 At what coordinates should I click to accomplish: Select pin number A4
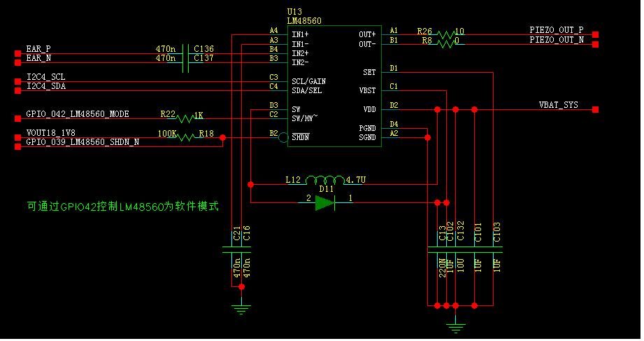pyautogui.click(x=273, y=30)
